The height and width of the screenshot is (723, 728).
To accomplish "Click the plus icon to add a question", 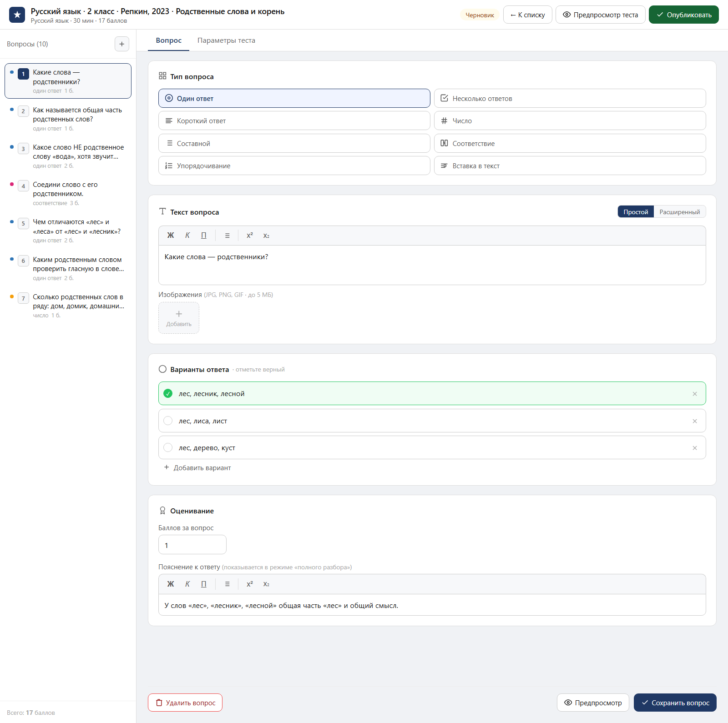I will coord(121,44).
